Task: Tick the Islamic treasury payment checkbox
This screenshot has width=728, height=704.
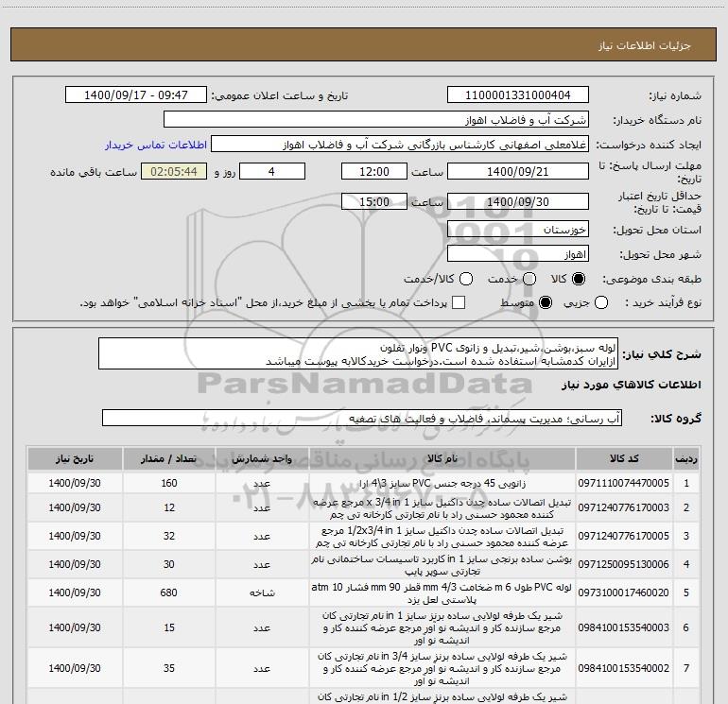Action: click(x=459, y=302)
